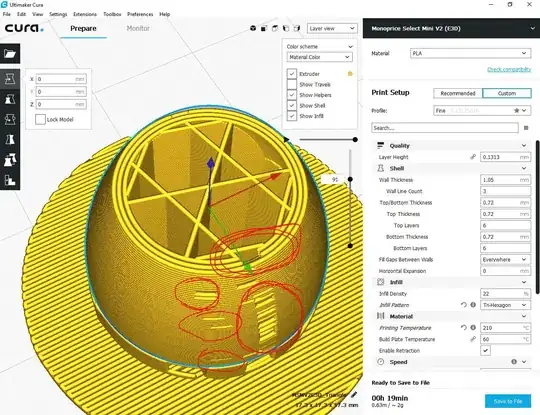Toggle Enable Retraction checkbox
Image resolution: width=540 pixels, height=415 pixels.
(x=485, y=351)
